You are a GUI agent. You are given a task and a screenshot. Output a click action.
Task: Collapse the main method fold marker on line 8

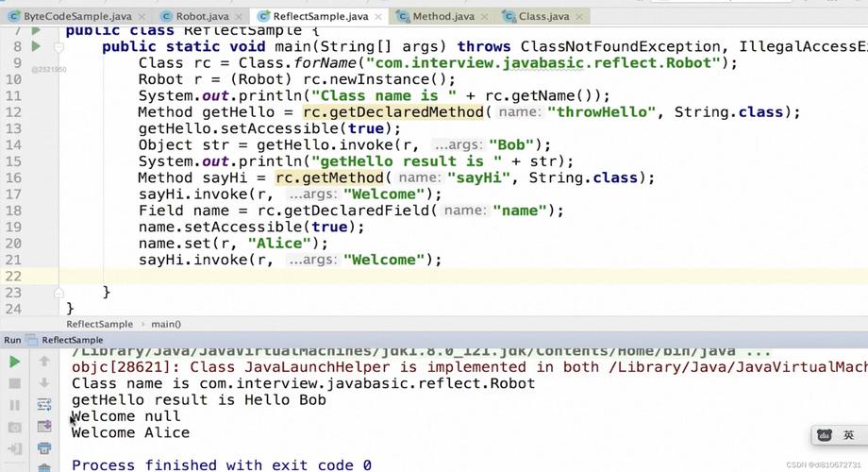pyautogui.click(x=59, y=46)
